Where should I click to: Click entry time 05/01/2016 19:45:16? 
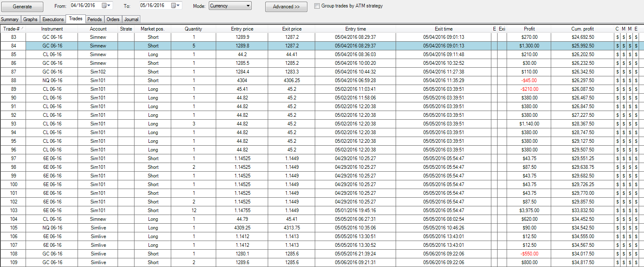[356, 210]
